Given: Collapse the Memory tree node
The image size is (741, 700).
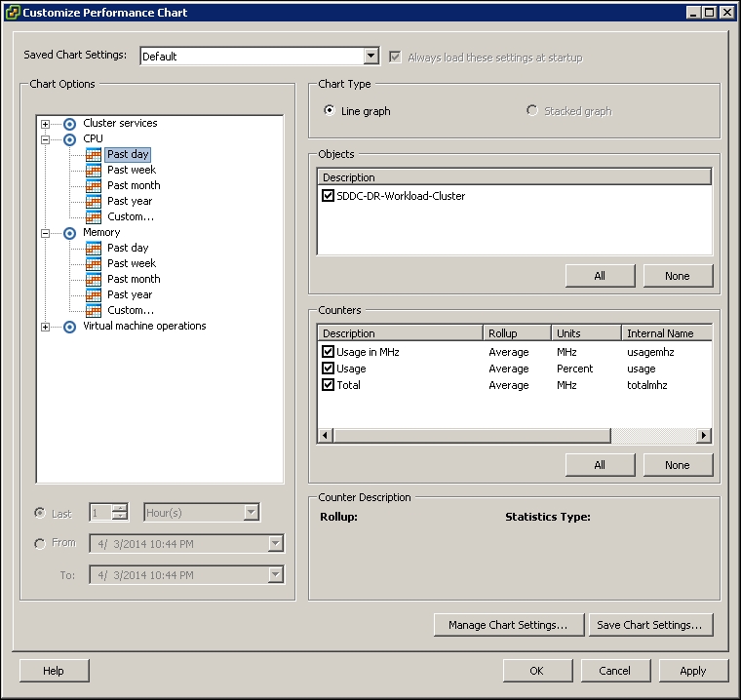Looking at the screenshot, I should tap(46, 233).
